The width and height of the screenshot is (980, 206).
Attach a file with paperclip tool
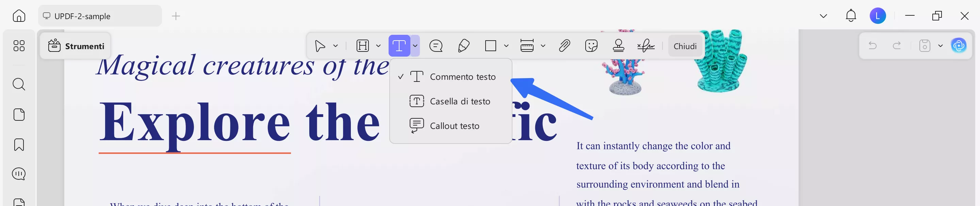(564, 46)
